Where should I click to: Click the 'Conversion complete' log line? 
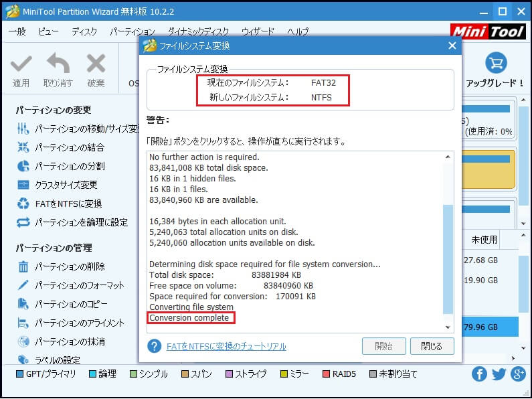pos(189,318)
